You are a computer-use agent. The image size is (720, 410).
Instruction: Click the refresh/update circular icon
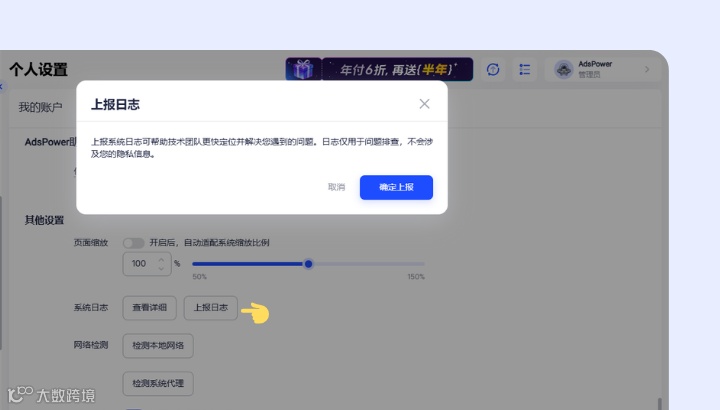click(493, 69)
